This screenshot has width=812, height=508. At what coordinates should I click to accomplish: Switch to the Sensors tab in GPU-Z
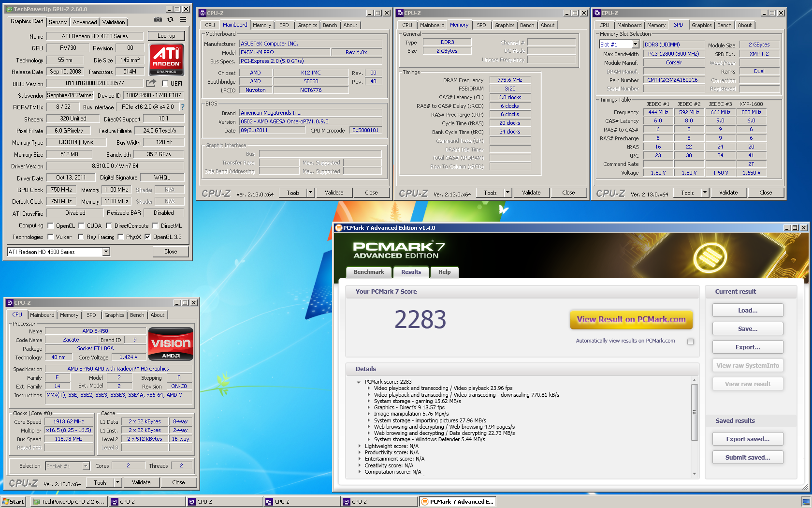click(x=58, y=22)
